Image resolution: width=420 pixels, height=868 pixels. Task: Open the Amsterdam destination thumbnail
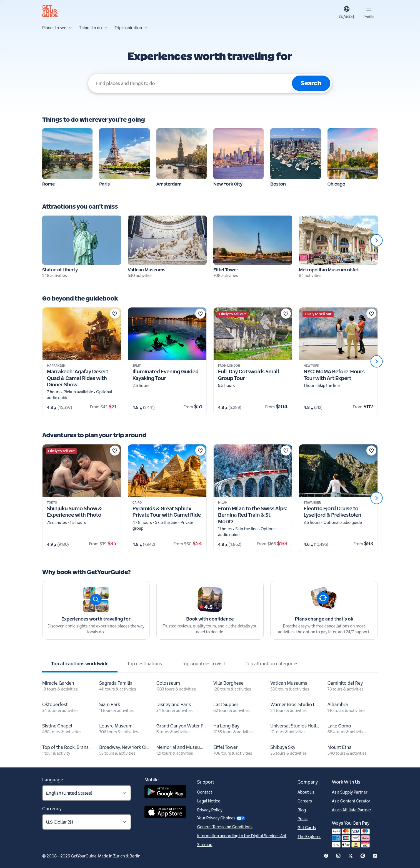181,153
